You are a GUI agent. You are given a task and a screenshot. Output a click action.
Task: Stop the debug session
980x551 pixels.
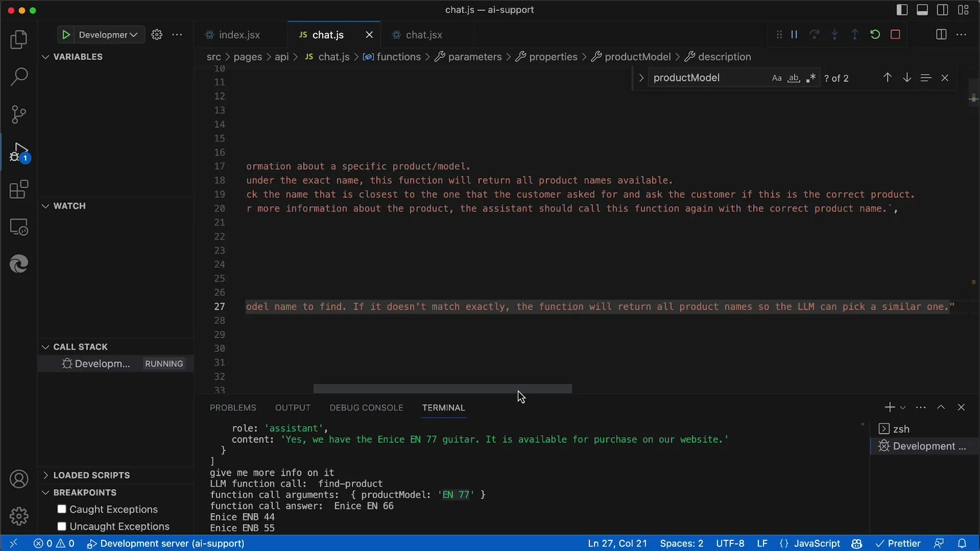coord(895,35)
